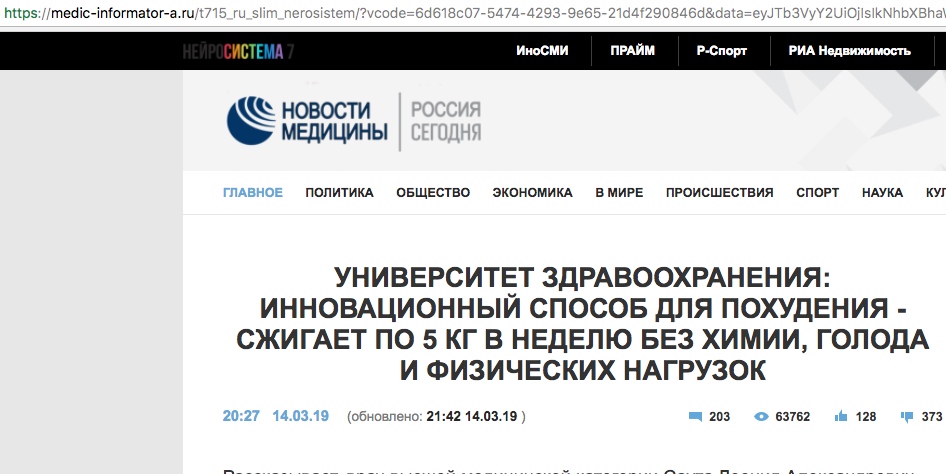Open the РИА Недвижимость link
Screen dimensions: 946x474
849,51
